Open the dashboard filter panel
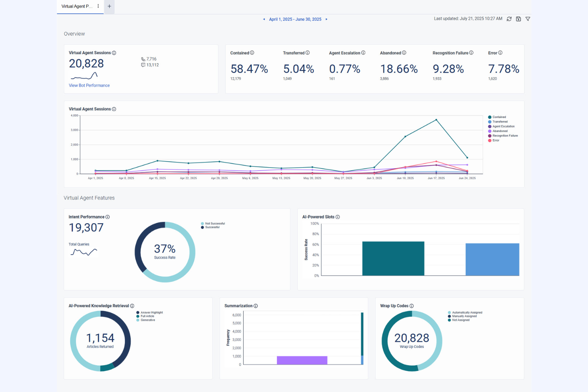588x392 pixels. [x=528, y=19]
